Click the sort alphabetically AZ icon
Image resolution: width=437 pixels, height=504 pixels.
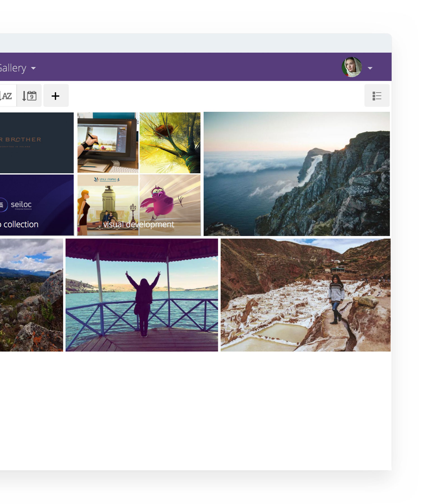tap(8, 96)
